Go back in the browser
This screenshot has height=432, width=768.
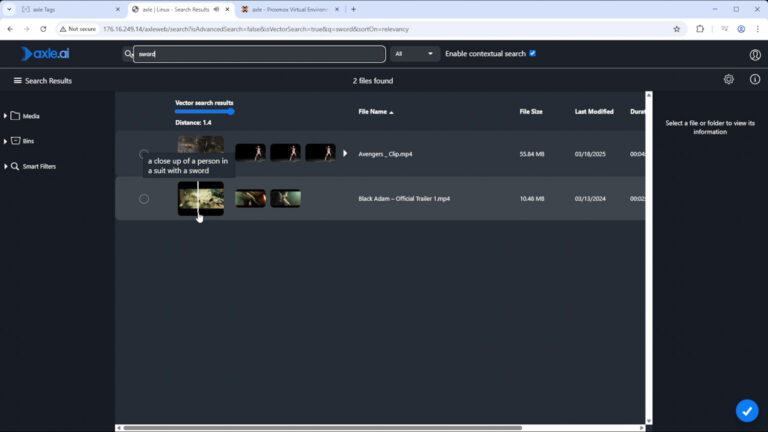(x=10, y=29)
